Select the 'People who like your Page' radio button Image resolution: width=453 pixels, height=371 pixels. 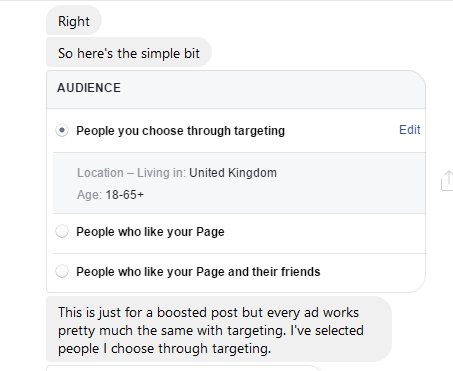pos(62,231)
